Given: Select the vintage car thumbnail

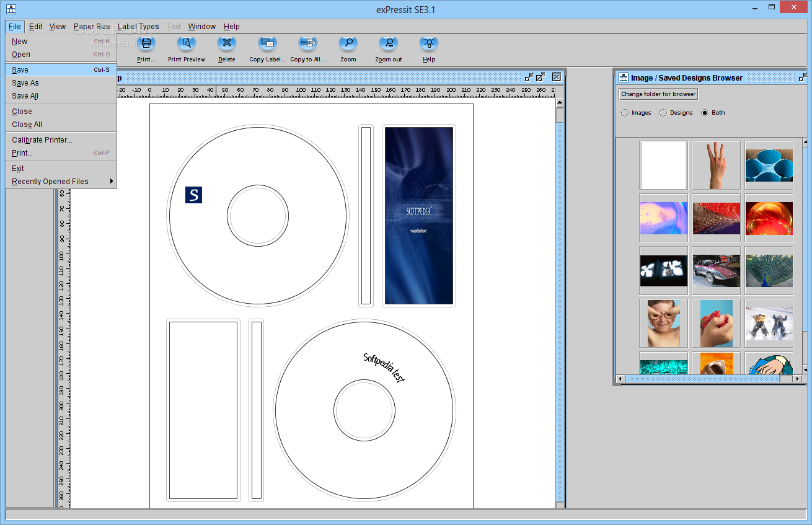Looking at the screenshot, I should [x=716, y=271].
